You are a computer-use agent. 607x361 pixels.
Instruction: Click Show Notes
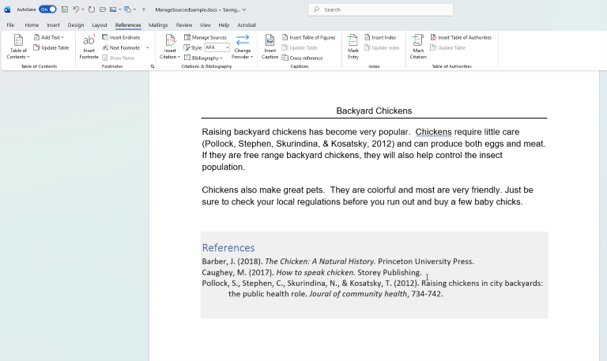[118, 58]
